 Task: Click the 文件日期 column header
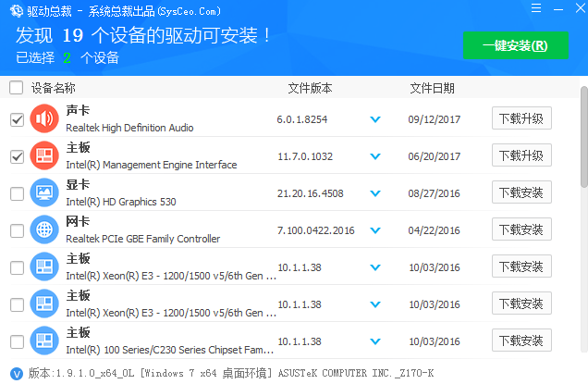[432, 88]
